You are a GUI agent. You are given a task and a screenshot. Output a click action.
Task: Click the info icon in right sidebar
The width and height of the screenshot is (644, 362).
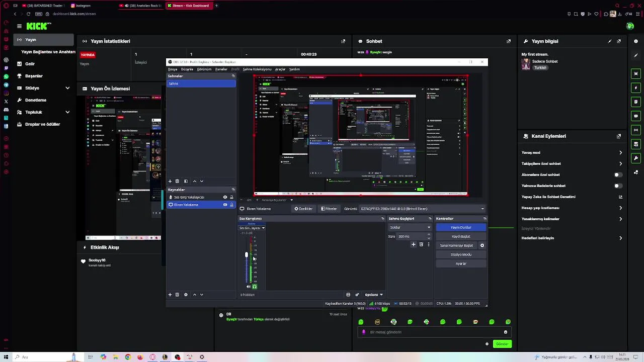[x=636, y=41]
